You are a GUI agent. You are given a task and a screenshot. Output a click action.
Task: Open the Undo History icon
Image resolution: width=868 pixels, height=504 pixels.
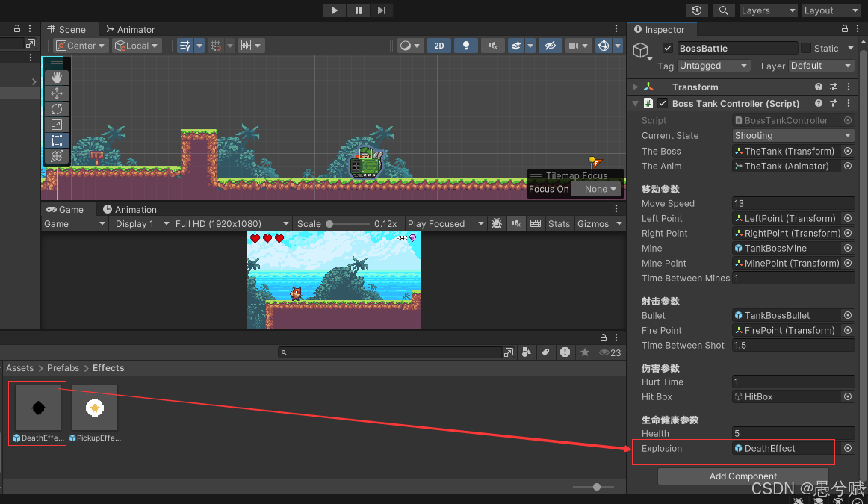click(697, 10)
